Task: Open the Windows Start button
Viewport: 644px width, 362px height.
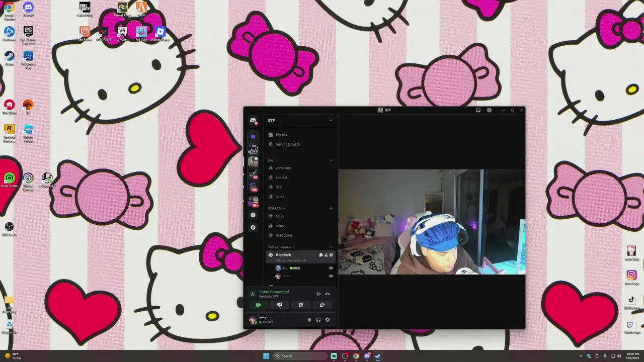Action: (266, 356)
